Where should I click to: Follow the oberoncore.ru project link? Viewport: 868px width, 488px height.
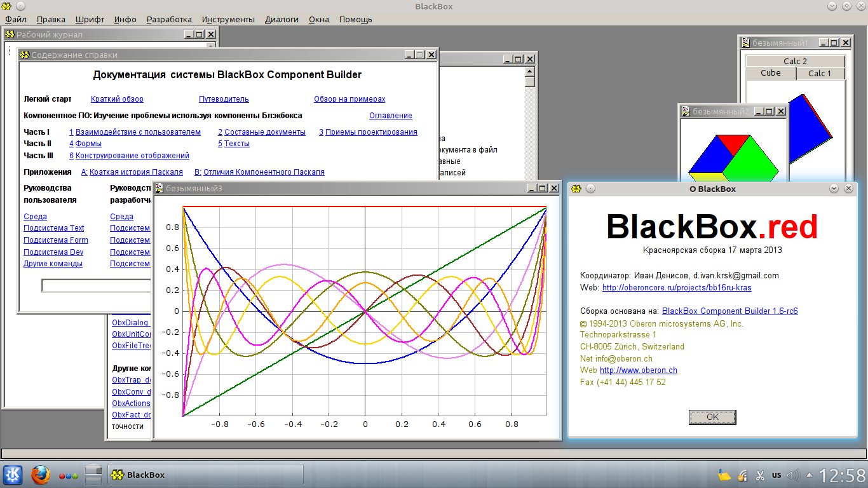pos(677,288)
